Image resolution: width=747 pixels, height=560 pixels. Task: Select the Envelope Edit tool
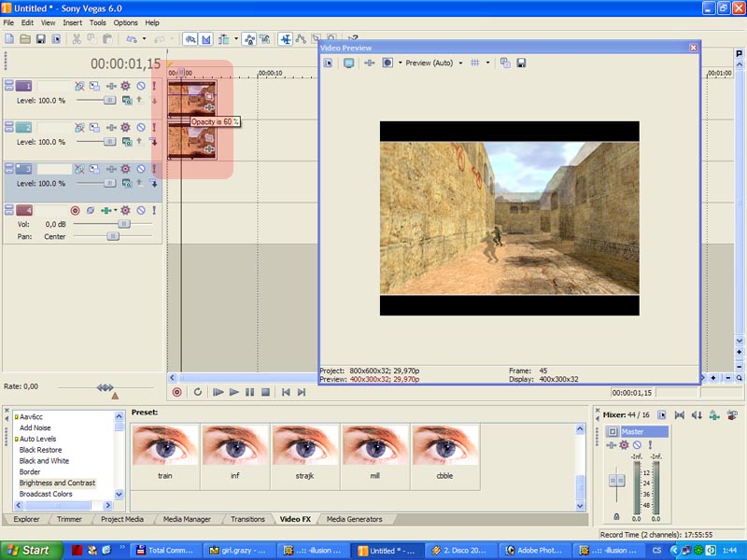pos(301,39)
